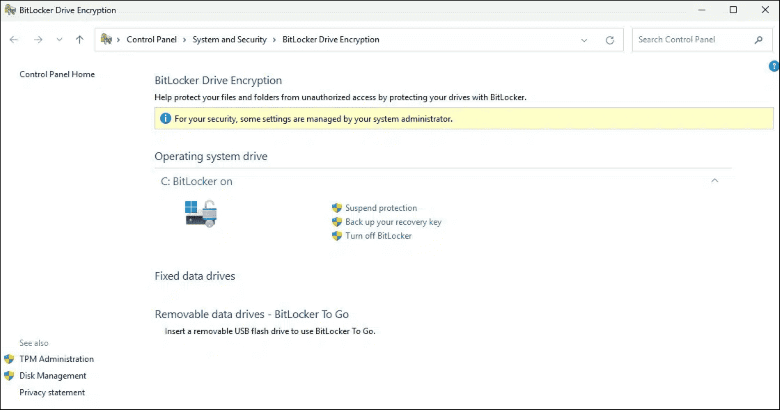
Task: Click the See also label
Action: click(x=34, y=343)
